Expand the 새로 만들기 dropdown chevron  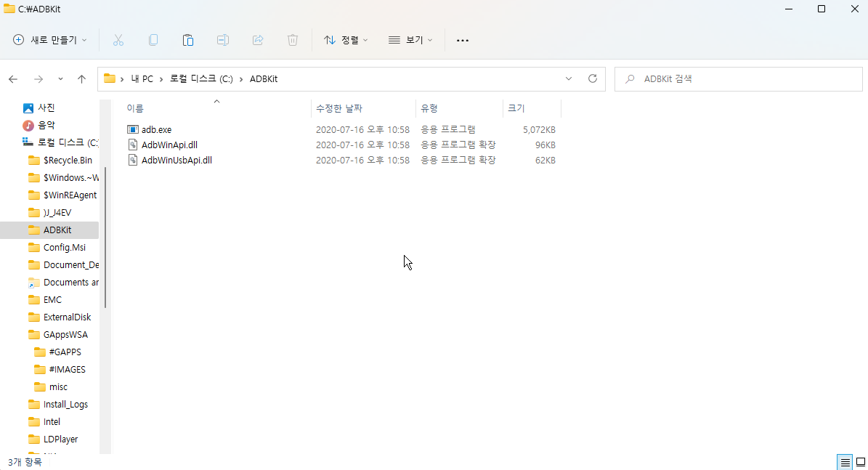pos(84,40)
